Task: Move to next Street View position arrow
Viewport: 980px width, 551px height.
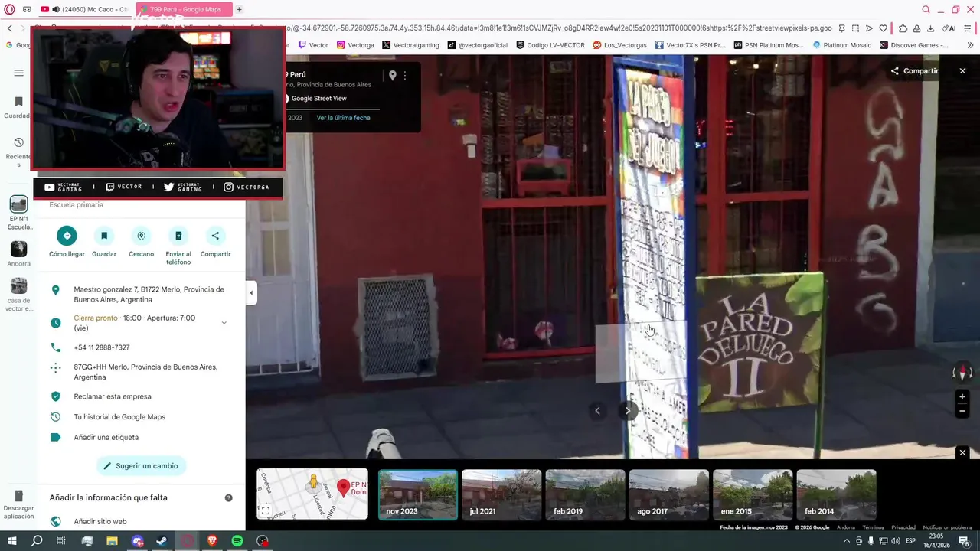Action: (627, 410)
